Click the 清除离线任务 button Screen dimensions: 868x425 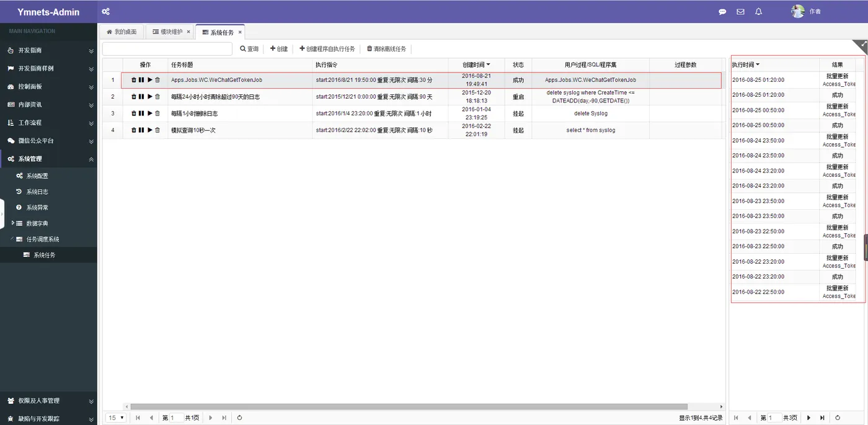[x=386, y=48]
